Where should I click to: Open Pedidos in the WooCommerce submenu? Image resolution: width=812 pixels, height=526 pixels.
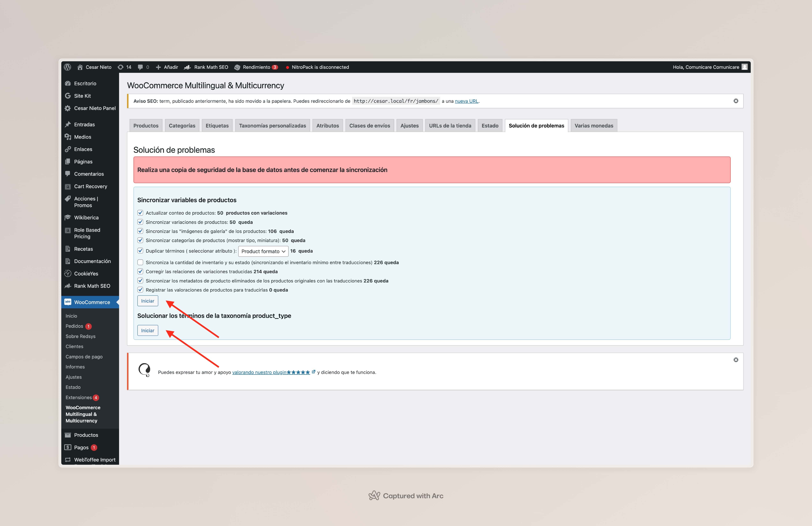tap(74, 326)
